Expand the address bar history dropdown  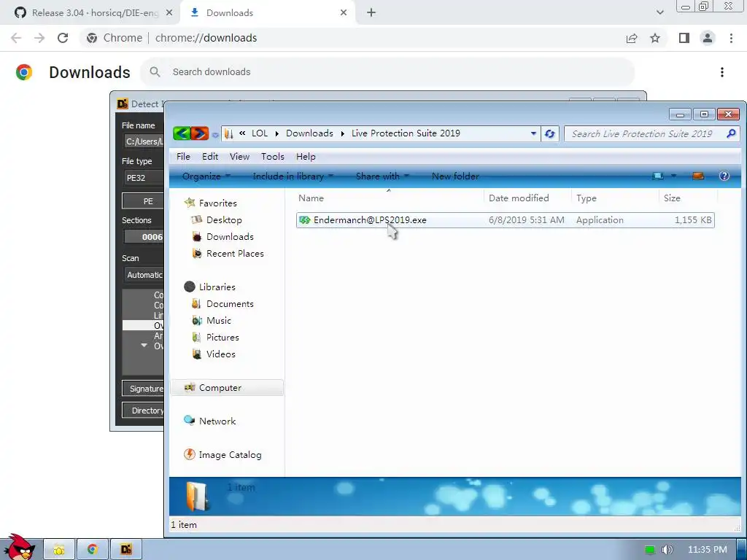(x=533, y=134)
